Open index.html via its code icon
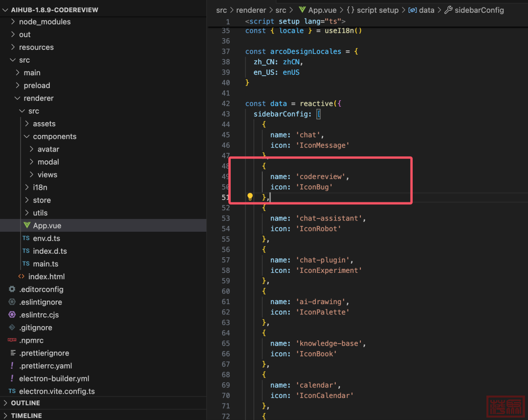528x420 pixels. pos(22,277)
